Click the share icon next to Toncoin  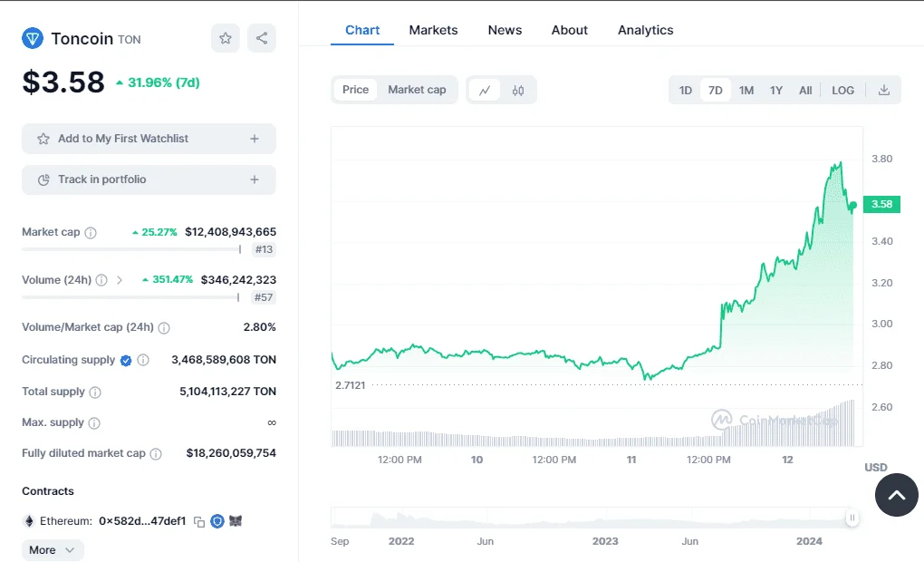262,38
